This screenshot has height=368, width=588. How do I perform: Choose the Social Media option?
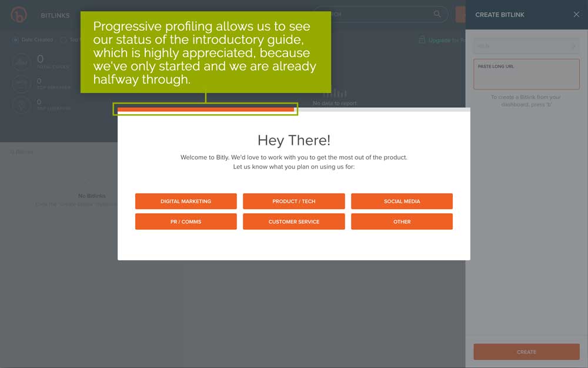click(x=402, y=201)
